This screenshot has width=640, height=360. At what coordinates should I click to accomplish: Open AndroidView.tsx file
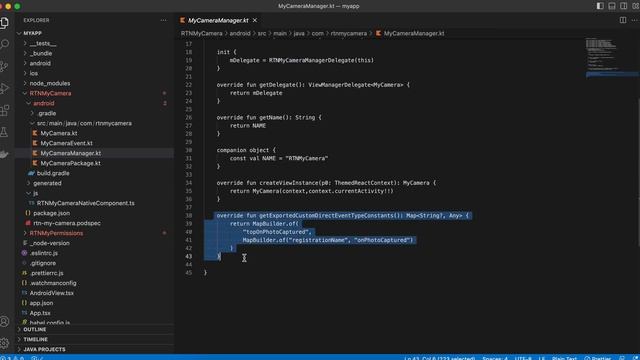[x=51, y=293]
